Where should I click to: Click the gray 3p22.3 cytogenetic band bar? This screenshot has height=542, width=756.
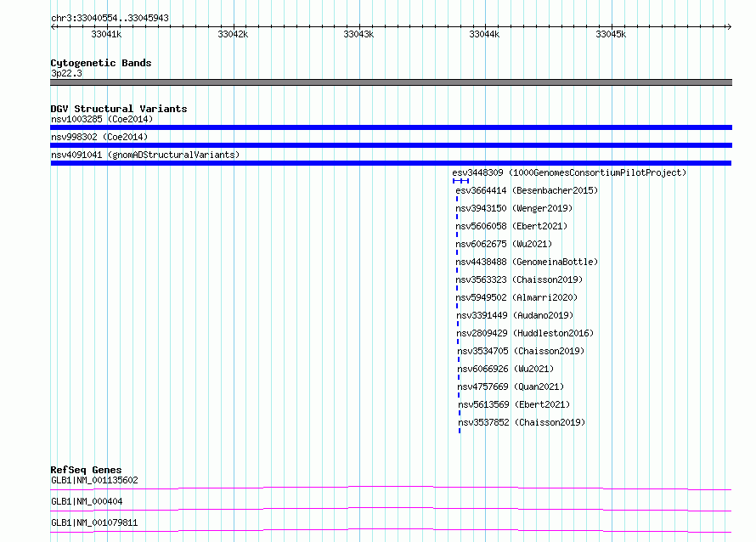click(x=391, y=82)
